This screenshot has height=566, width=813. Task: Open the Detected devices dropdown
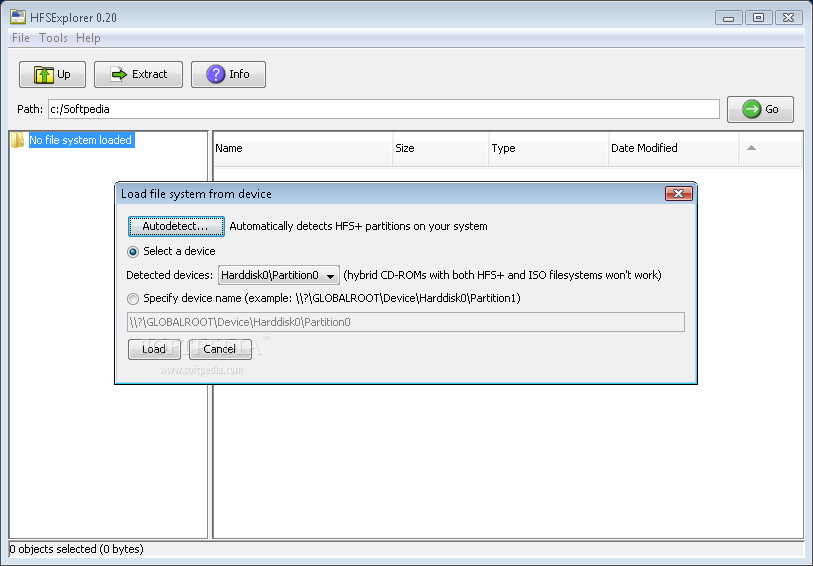tap(279, 275)
